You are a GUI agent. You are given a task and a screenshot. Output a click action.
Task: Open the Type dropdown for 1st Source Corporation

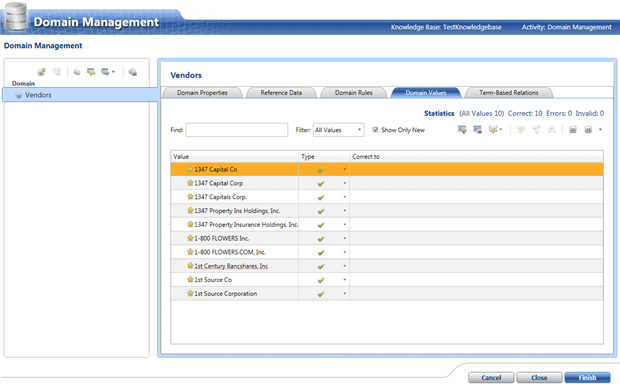(x=344, y=294)
